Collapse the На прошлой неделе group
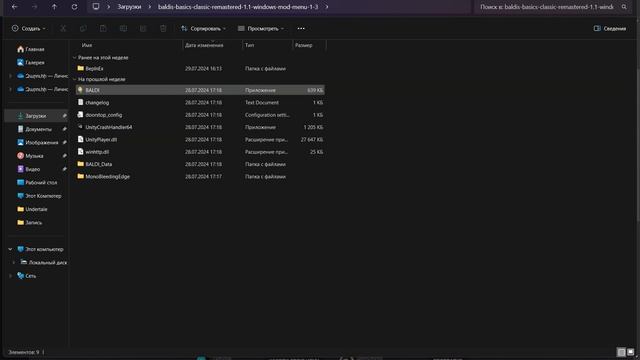Image resolution: width=640 pixels, height=360 pixels. [74, 79]
